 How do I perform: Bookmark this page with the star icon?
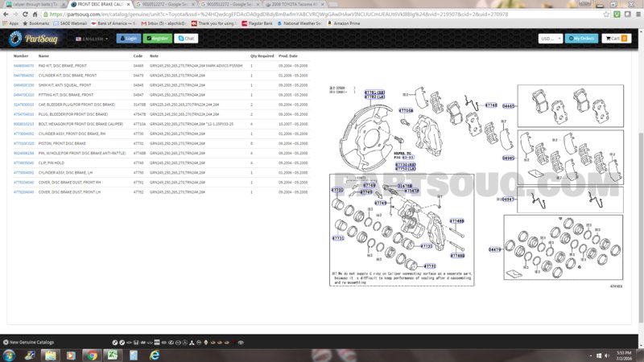tap(606, 14)
